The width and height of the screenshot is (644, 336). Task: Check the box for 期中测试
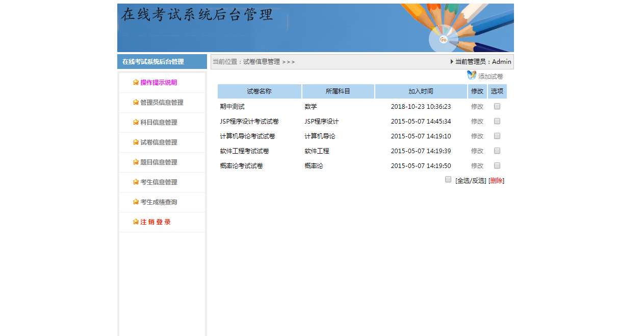pyautogui.click(x=497, y=106)
